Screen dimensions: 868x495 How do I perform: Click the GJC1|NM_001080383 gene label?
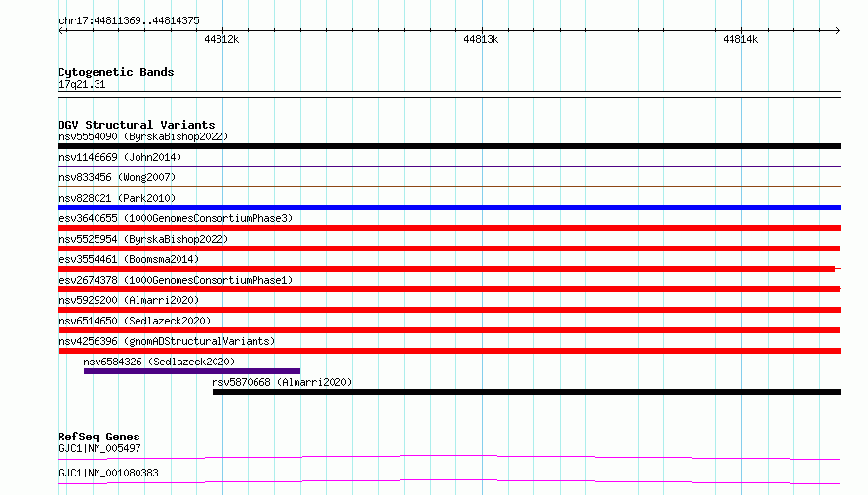click(108, 473)
